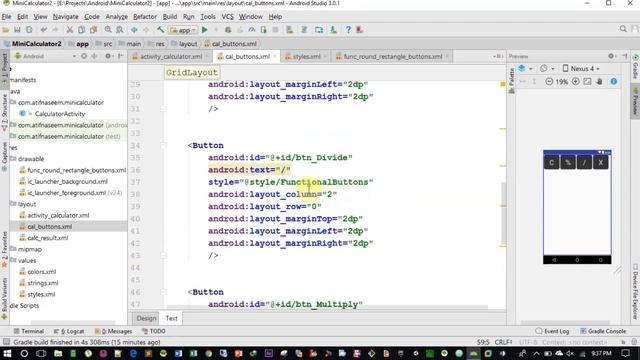640x360 pixels.
Task: Click the Windows Start button
Action: (x=7, y=353)
